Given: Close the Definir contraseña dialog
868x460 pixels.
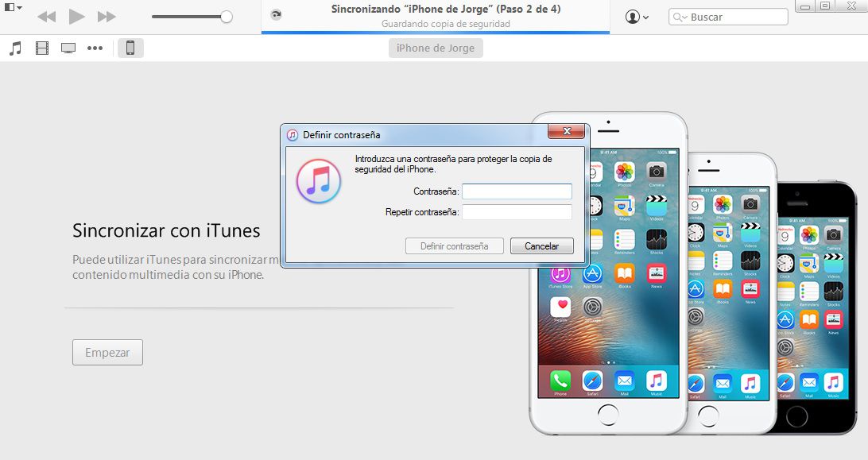Looking at the screenshot, I should pyautogui.click(x=566, y=131).
